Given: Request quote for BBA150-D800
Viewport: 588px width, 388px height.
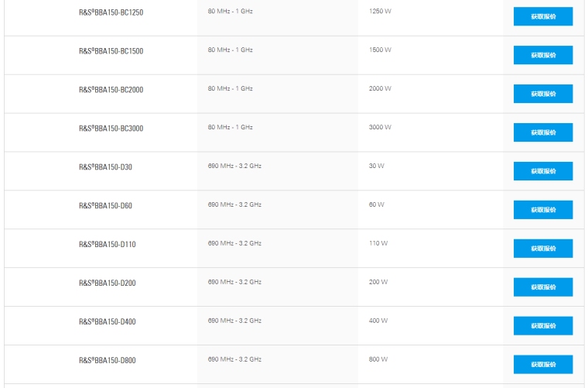Looking at the screenshot, I should (x=543, y=365).
